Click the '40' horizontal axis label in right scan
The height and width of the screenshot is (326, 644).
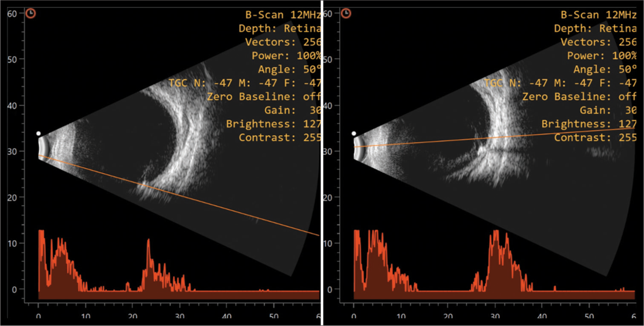pyautogui.click(x=542, y=317)
